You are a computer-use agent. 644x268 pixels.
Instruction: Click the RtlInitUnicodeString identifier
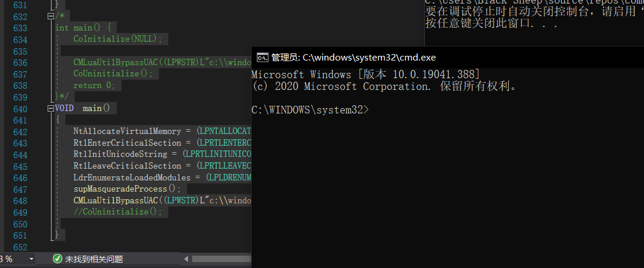pos(120,155)
